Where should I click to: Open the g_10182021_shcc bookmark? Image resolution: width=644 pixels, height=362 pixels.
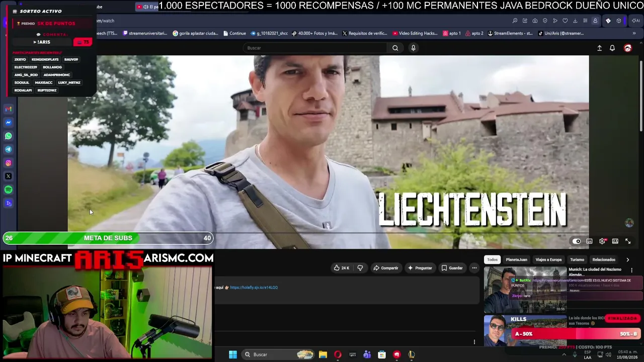tap(269, 33)
